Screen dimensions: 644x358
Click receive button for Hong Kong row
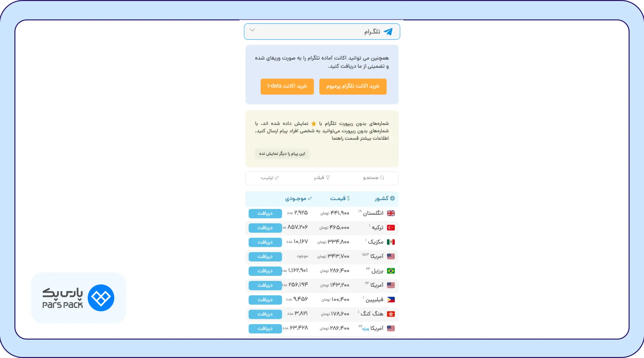265,314
